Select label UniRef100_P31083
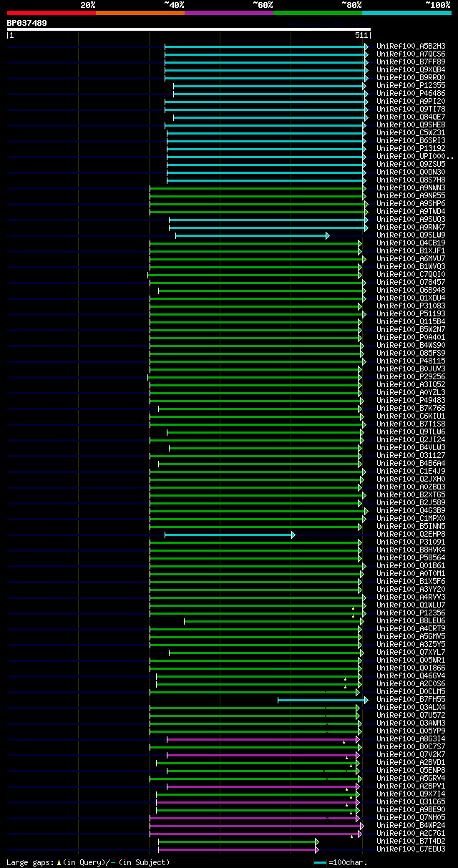This screenshot has width=458, height=868. coord(411,306)
